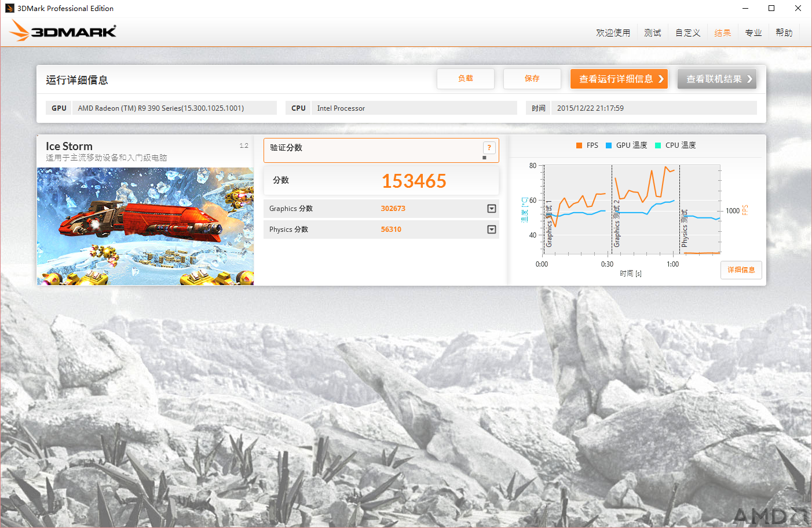The image size is (812, 528).
Task: Open the 帮助 tab
Action: [x=784, y=32]
